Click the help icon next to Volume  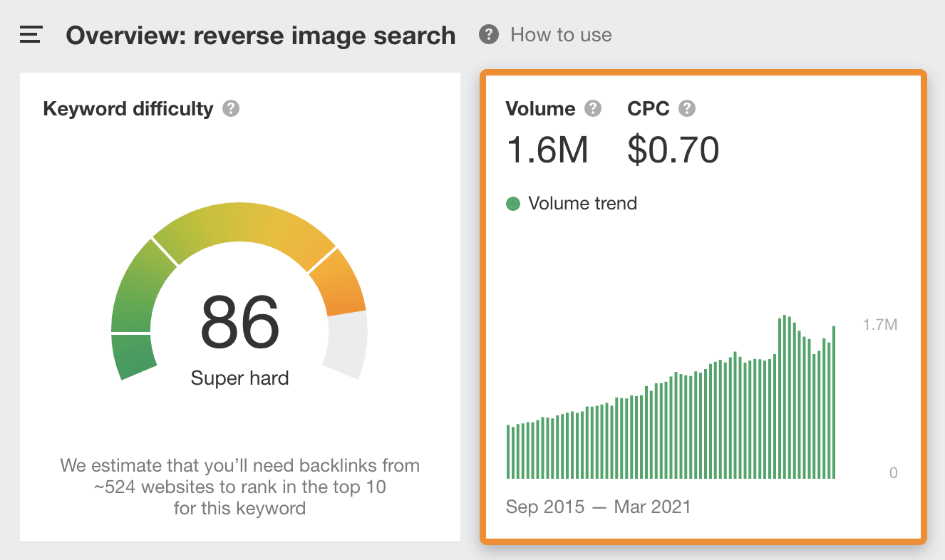point(593,109)
